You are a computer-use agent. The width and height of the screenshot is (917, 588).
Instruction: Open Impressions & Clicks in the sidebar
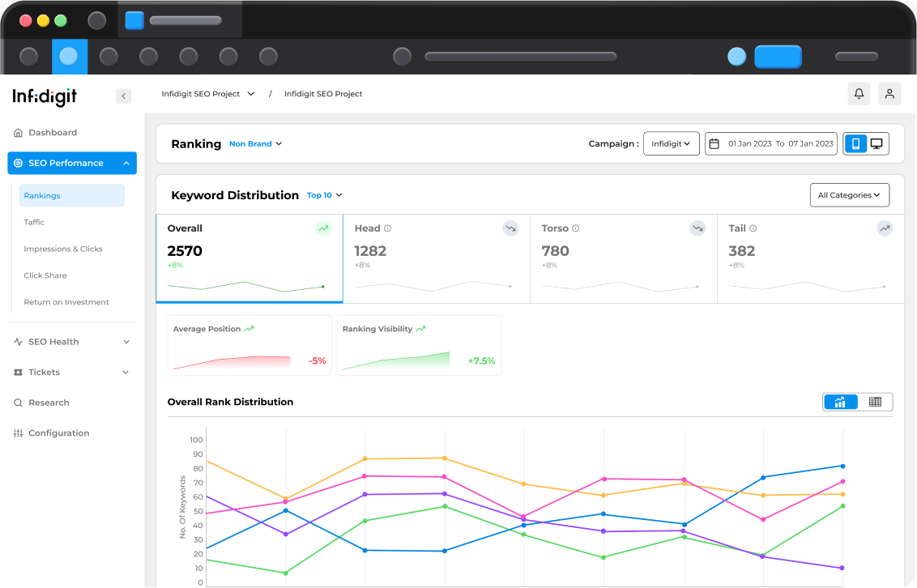[63, 249]
